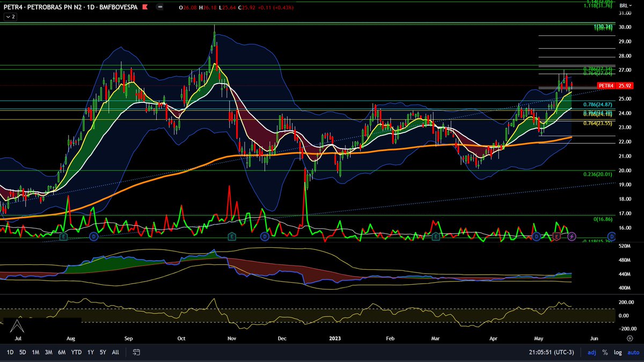Click the mid-May red earnings E marker
Viewport: 644px width, 362px height.
coord(557,237)
